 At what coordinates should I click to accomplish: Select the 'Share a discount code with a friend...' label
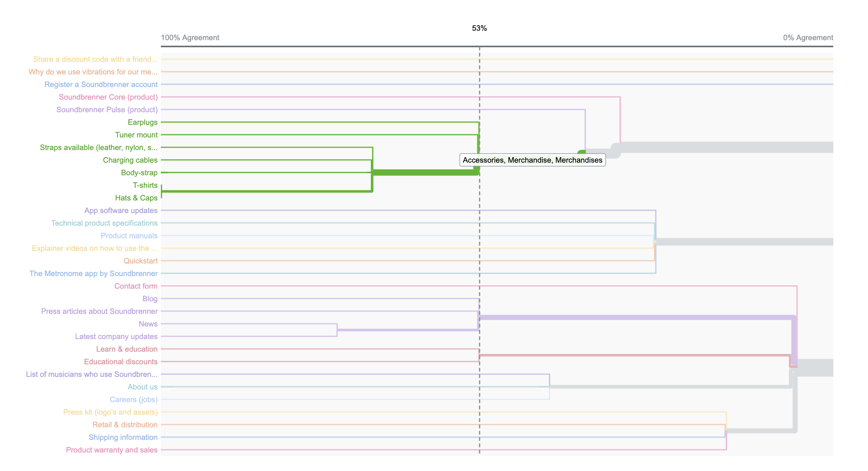(x=95, y=59)
